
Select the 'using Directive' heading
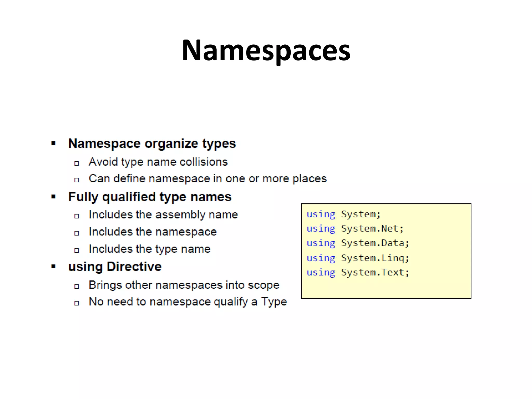tap(115, 267)
